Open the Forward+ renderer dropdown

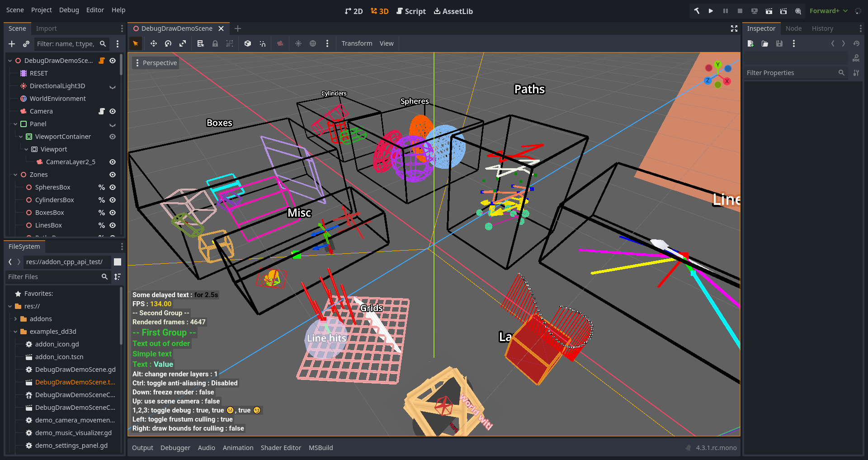coord(828,11)
